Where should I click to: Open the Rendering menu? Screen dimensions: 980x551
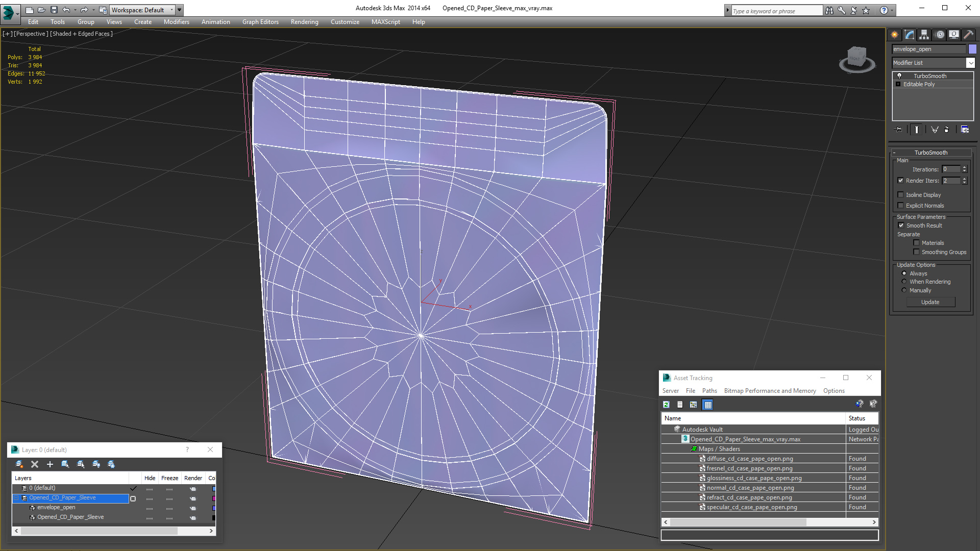(x=304, y=22)
